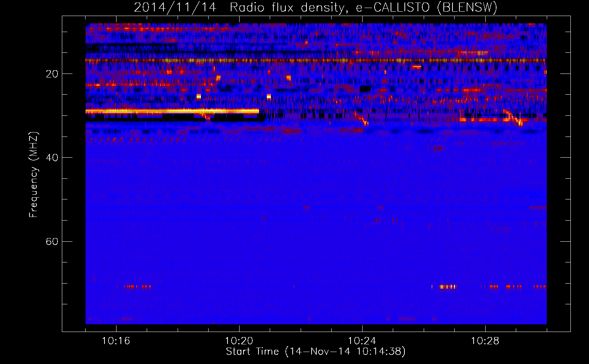Click the 'Start Time (14-Nov-14 10:14:38)' label
The width and height of the screenshot is (589, 364).
point(316,352)
